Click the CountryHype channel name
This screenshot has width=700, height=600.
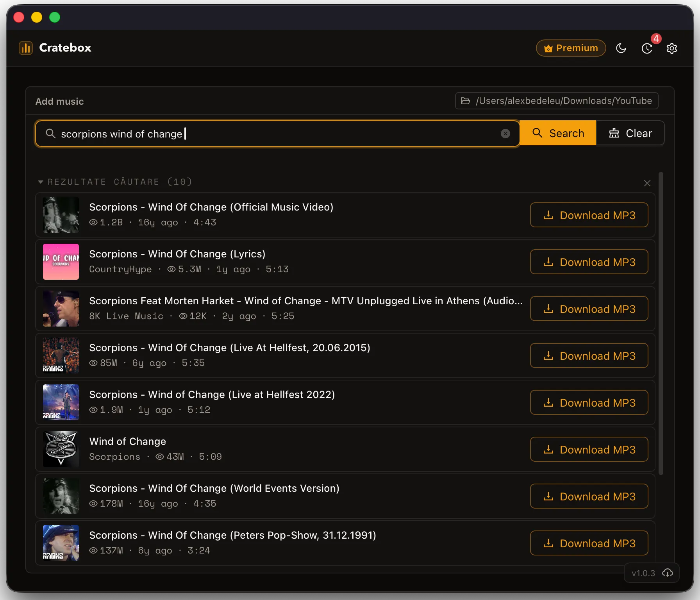point(120,269)
